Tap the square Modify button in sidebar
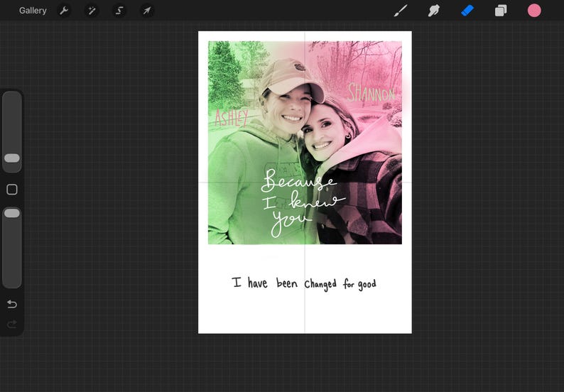The width and height of the screenshot is (564, 392). [12, 190]
